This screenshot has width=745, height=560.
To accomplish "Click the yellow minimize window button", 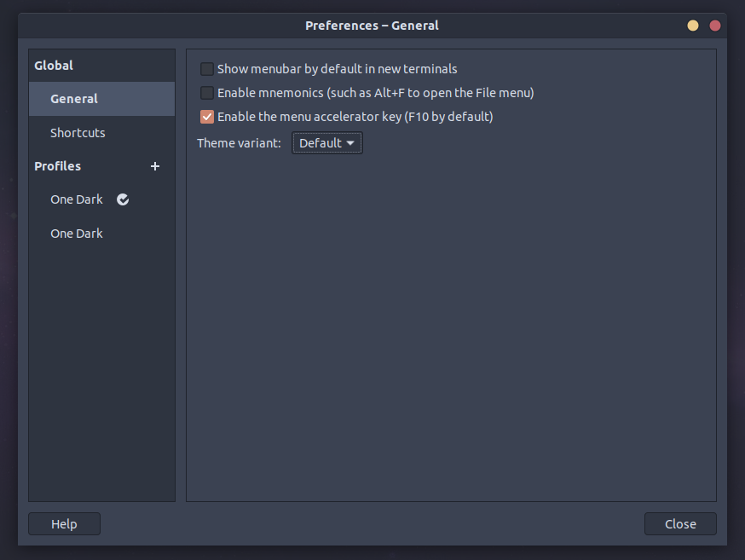I will (693, 26).
